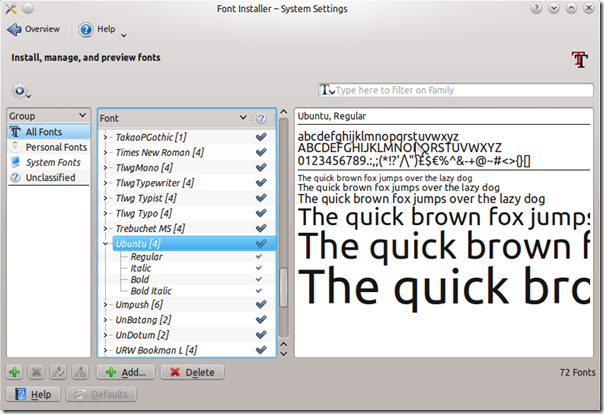Click the Add... fonts button
The height and width of the screenshot is (414, 604).
pyautogui.click(x=126, y=372)
